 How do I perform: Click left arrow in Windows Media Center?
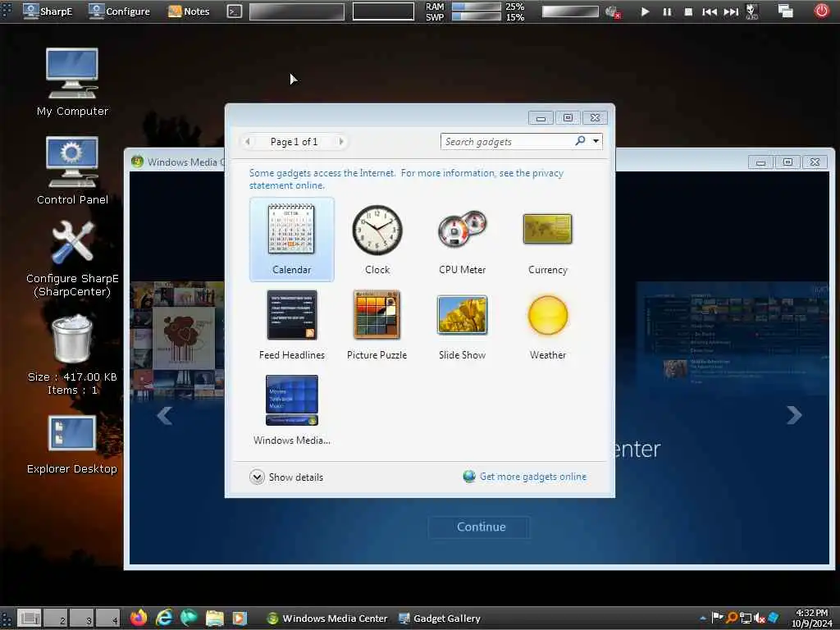pyautogui.click(x=164, y=415)
